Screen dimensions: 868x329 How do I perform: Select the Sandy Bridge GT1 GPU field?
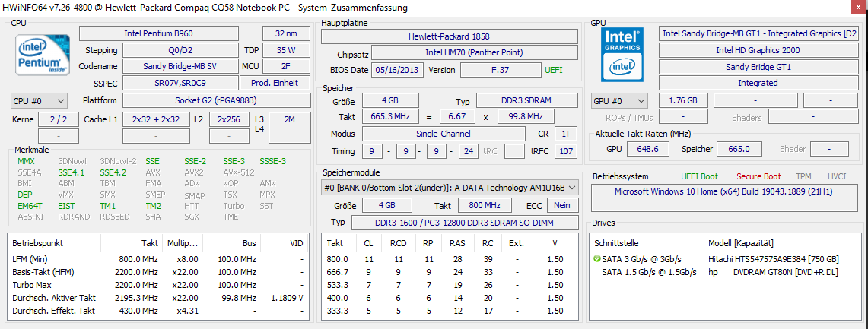click(757, 66)
